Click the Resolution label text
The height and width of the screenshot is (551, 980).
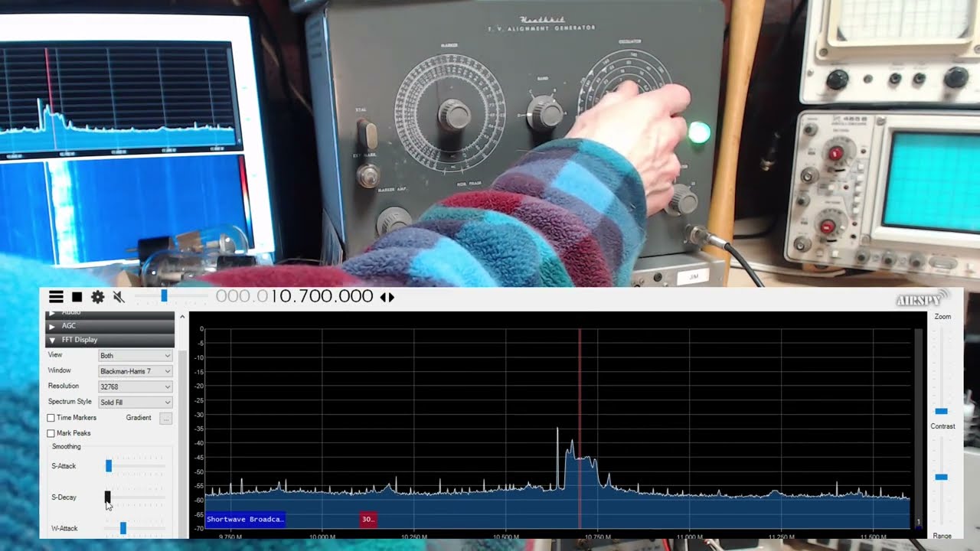pyautogui.click(x=64, y=386)
